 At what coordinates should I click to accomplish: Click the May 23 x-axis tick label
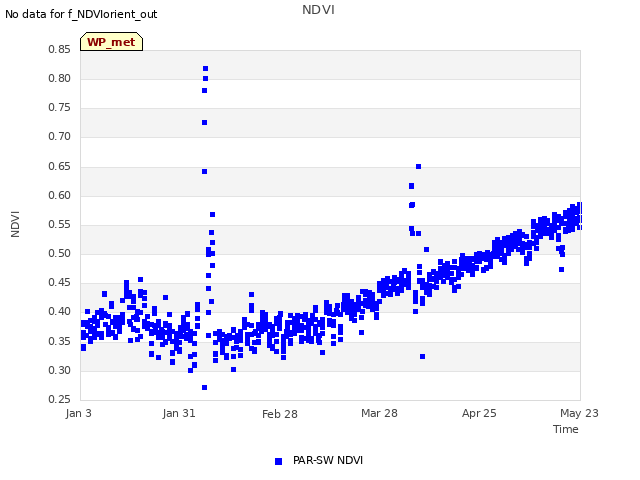coord(579,413)
